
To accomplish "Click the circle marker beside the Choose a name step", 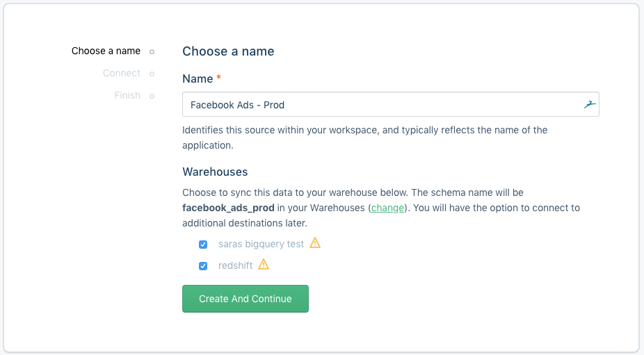I will pyautogui.click(x=152, y=51).
